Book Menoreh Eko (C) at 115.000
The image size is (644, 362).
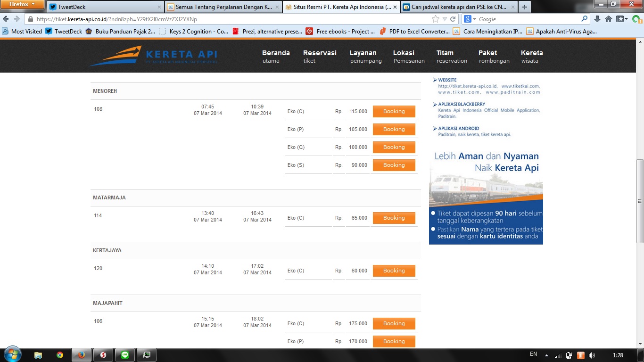[x=394, y=111]
